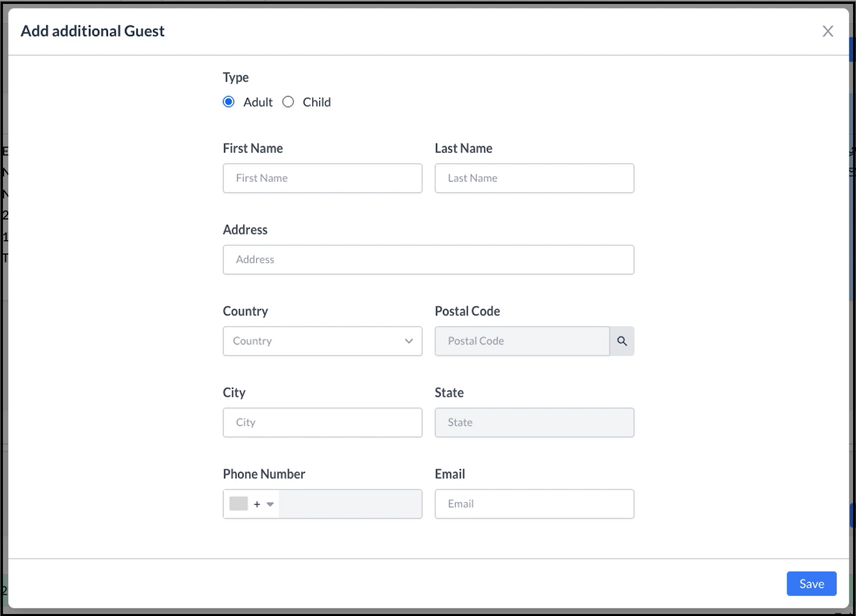856x616 pixels.
Task: Click the Last Name input field
Action: 534,178
